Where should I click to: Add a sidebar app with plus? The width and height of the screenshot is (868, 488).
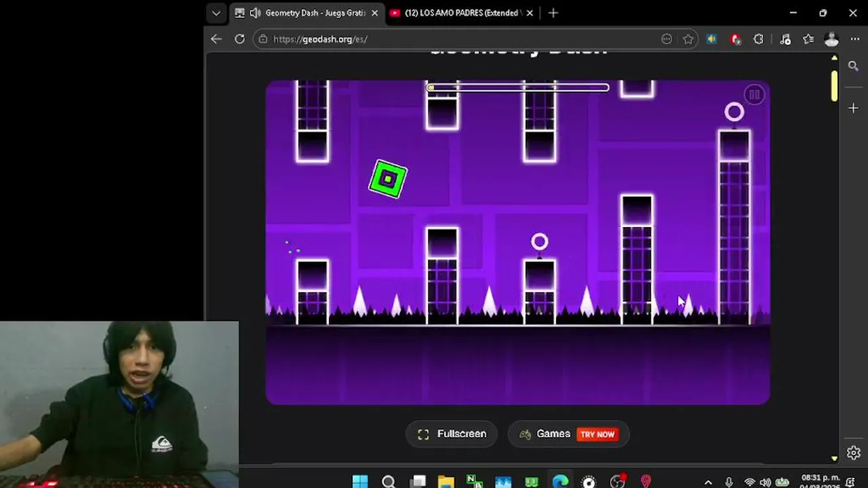[x=853, y=108]
